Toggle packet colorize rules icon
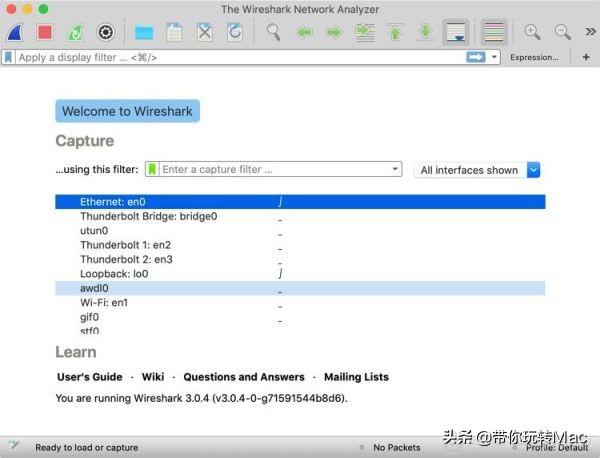The image size is (600, 458). coord(494,32)
